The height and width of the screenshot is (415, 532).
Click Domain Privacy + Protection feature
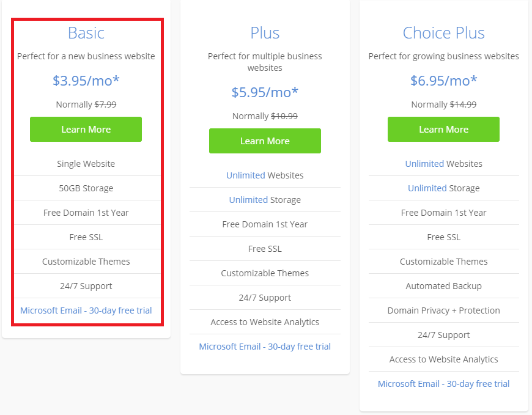443,310
